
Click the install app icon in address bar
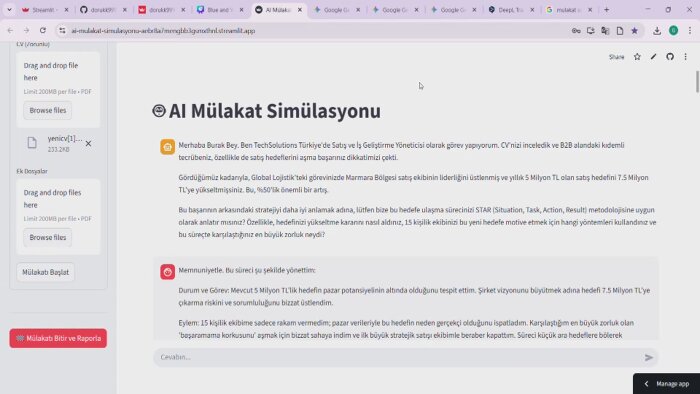coord(591,31)
